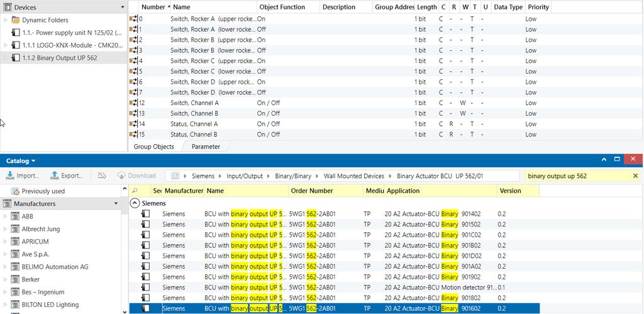
Task: Click the Description column header
Action: (x=346, y=7)
